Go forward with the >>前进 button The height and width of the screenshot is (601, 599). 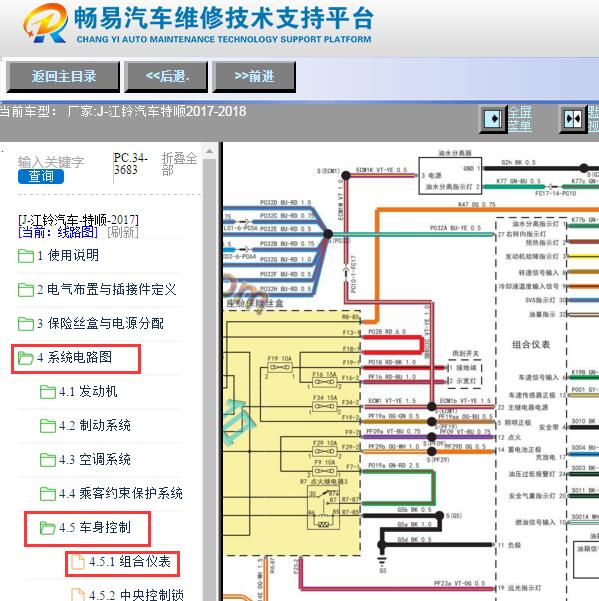click(x=254, y=77)
